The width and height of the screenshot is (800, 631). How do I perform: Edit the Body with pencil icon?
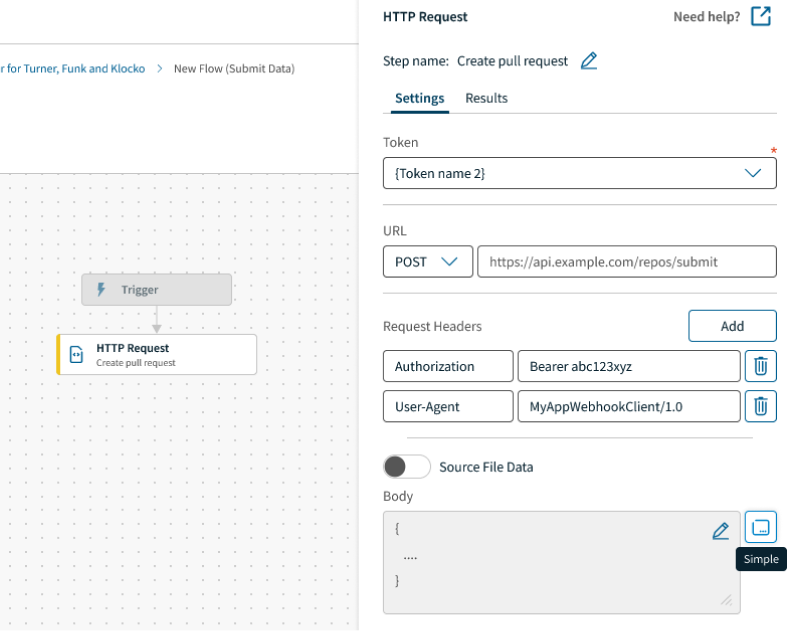(720, 531)
